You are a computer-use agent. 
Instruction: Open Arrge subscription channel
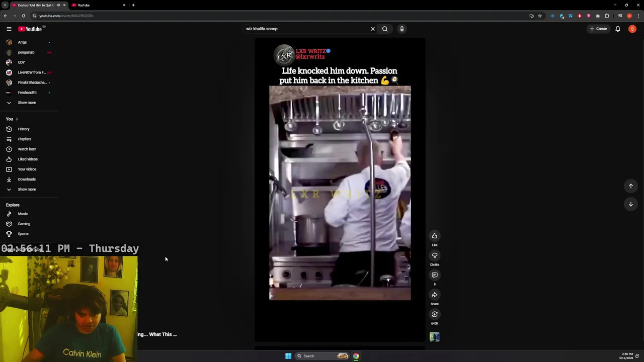pos(29,42)
